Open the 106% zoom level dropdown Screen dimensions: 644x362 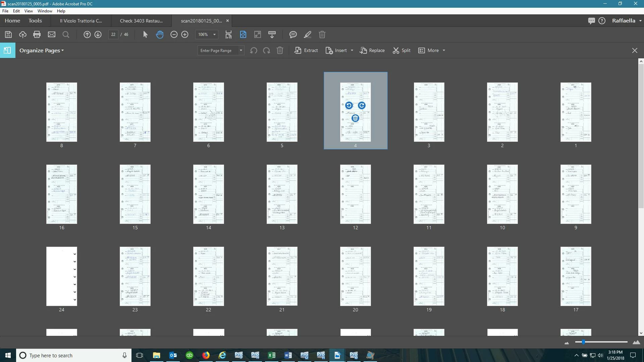tap(214, 35)
